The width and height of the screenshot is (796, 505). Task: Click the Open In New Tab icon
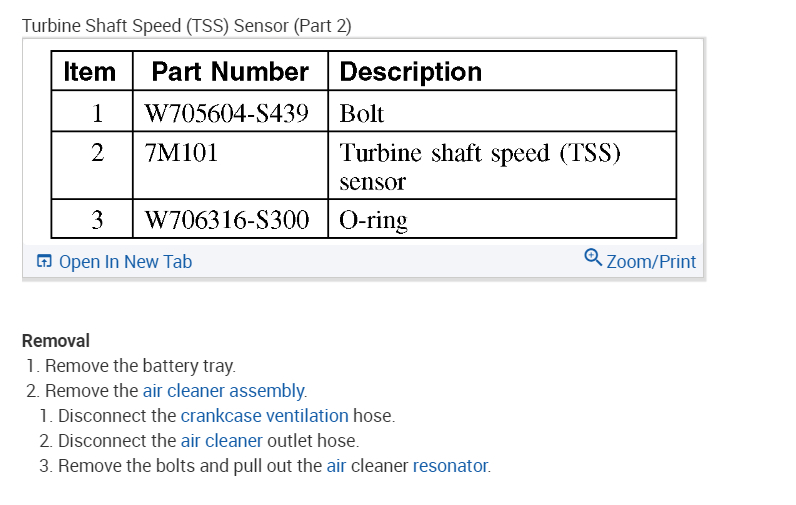point(44,262)
